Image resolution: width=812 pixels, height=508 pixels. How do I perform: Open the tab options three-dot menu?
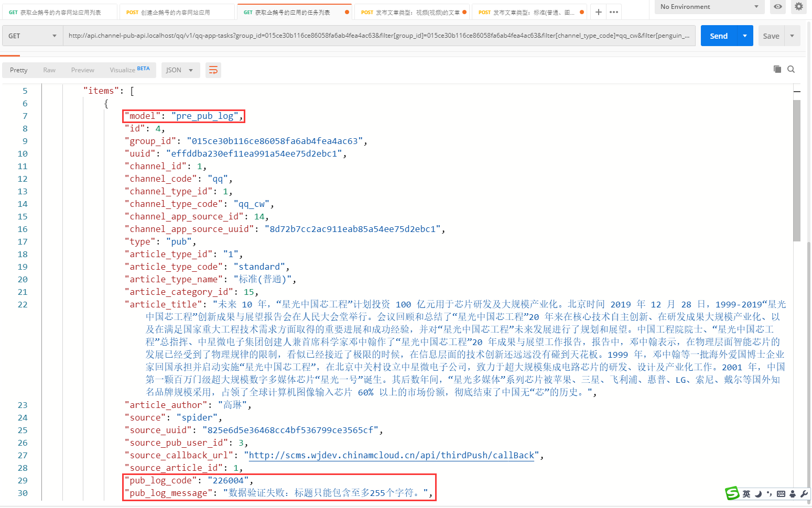coord(614,12)
